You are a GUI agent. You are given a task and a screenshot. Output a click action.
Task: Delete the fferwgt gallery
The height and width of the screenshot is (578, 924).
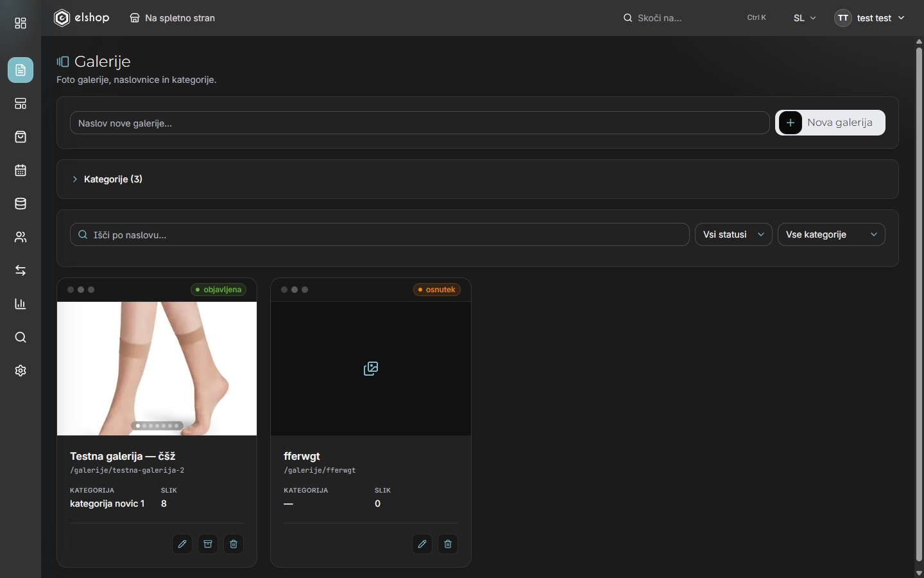click(x=448, y=544)
